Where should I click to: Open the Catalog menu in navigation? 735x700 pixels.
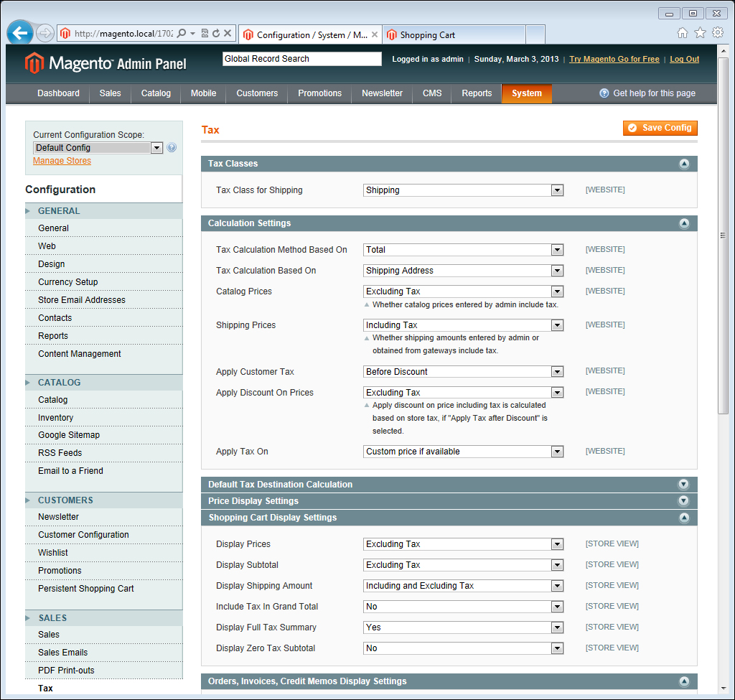(x=156, y=93)
